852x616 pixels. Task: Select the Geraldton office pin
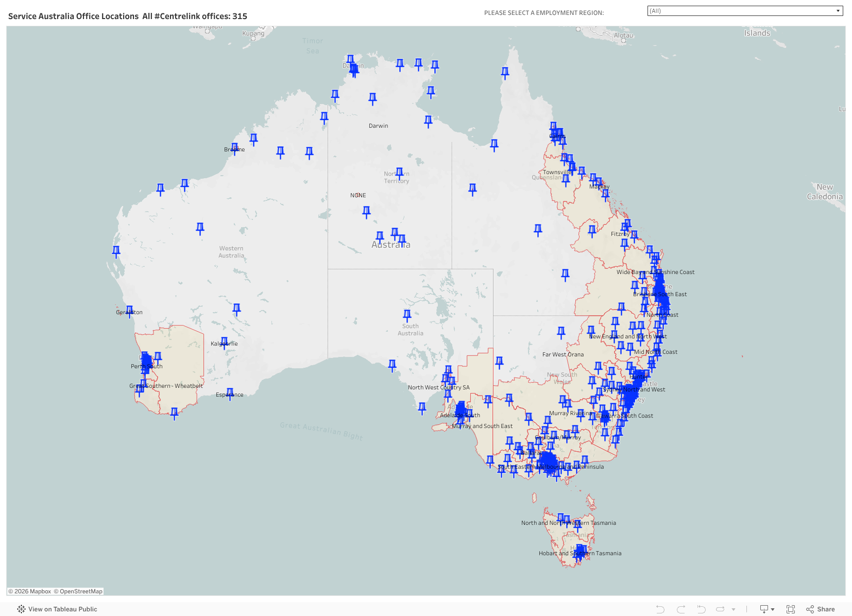tap(129, 310)
